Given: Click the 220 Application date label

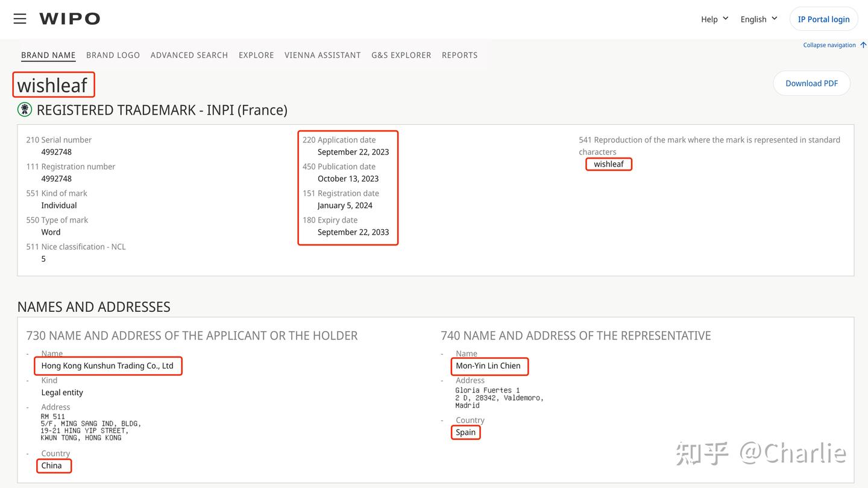Looking at the screenshot, I should [339, 140].
